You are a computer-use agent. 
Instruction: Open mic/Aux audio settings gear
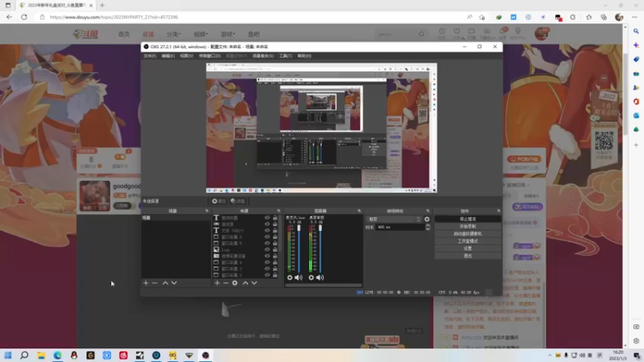coord(290,278)
